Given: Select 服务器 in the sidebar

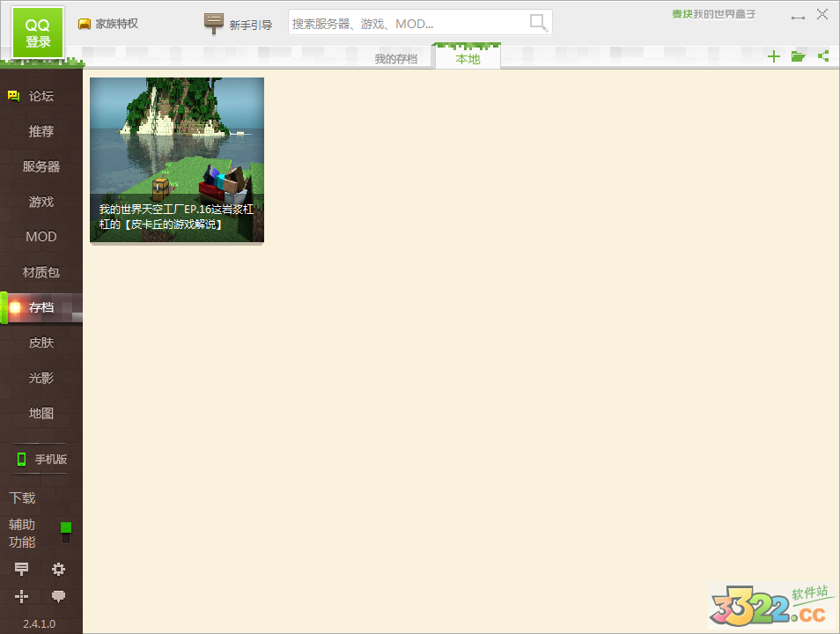Looking at the screenshot, I should (41, 166).
